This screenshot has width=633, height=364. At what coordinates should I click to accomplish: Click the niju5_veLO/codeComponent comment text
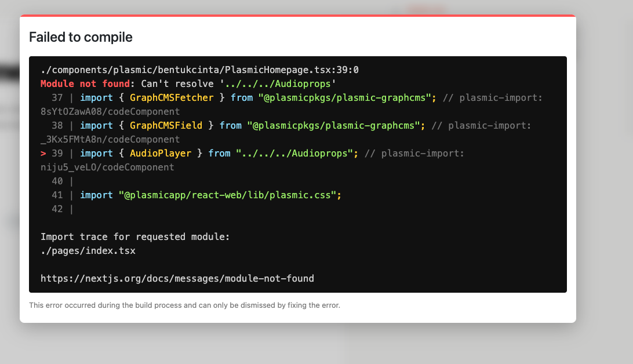107,168
